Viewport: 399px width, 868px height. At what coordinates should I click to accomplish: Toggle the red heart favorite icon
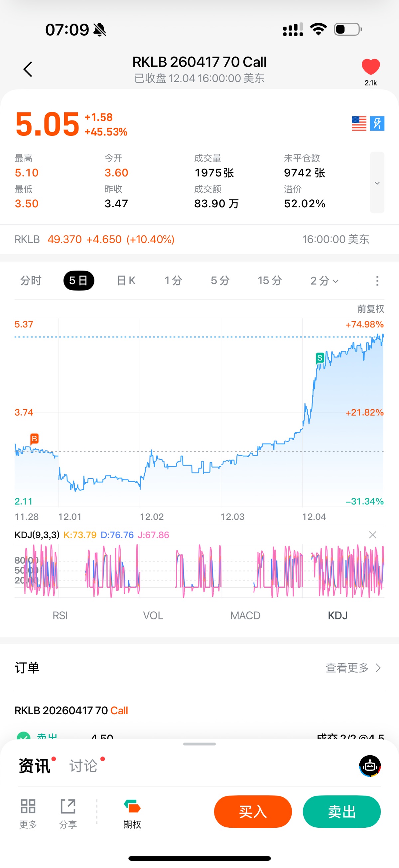pyautogui.click(x=370, y=66)
